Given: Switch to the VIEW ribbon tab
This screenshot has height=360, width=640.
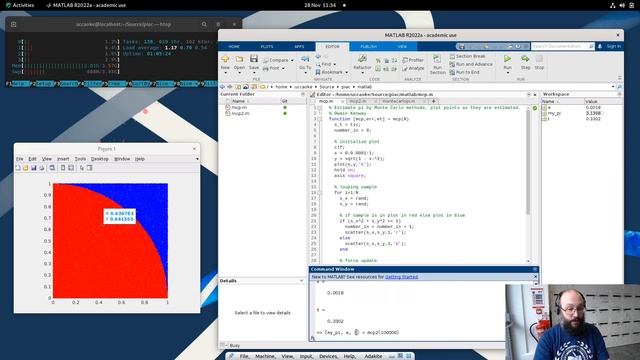Looking at the screenshot, I should [x=402, y=47].
